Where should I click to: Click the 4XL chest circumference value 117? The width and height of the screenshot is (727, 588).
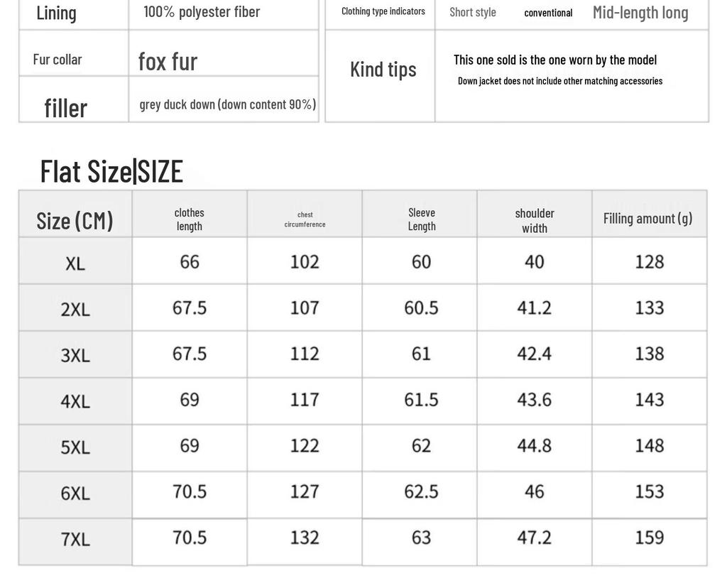point(305,400)
